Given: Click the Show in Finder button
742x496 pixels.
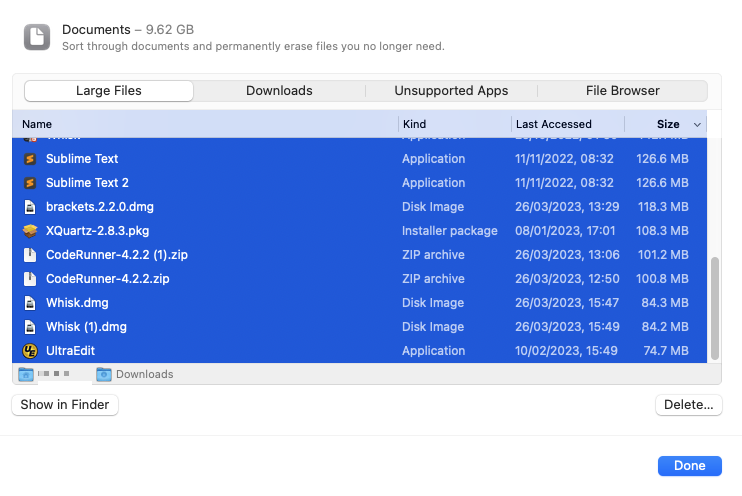Looking at the screenshot, I should click(x=65, y=405).
